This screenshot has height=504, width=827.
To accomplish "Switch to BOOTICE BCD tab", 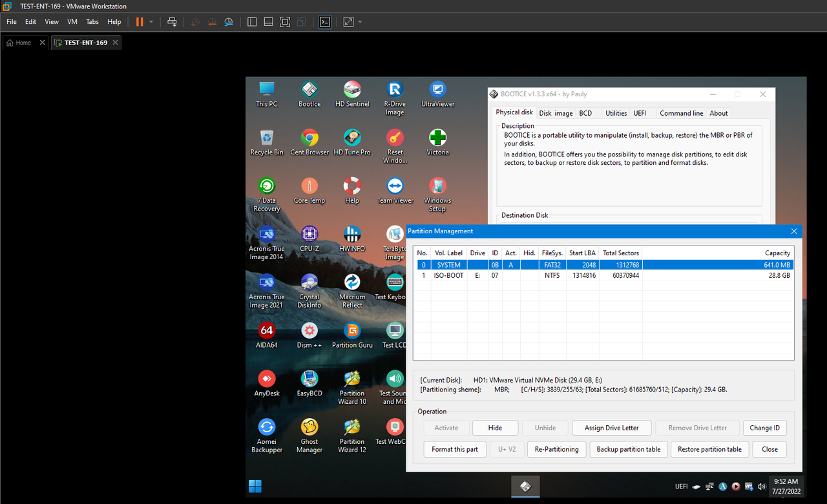I will [585, 113].
